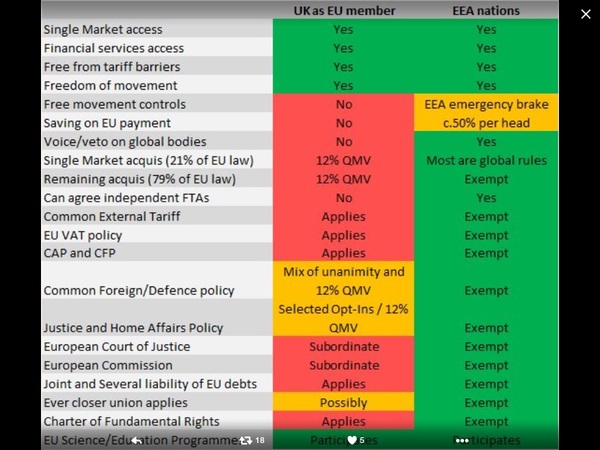Click the 'Ever closer union applies' label
This screenshot has height=450, width=600.
pyautogui.click(x=116, y=402)
